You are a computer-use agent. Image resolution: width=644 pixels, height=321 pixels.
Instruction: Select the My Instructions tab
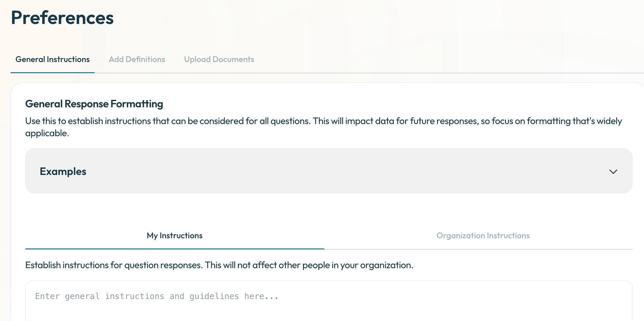point(174,236)
